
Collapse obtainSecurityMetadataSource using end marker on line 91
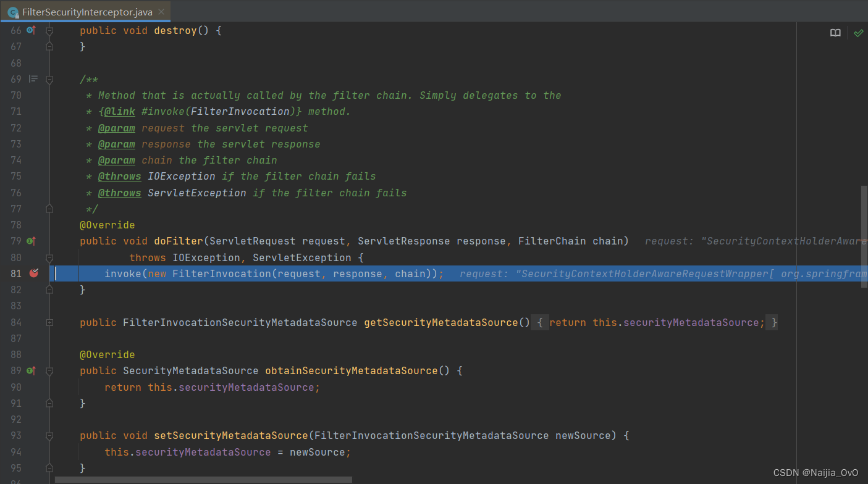tap(49, 403)
